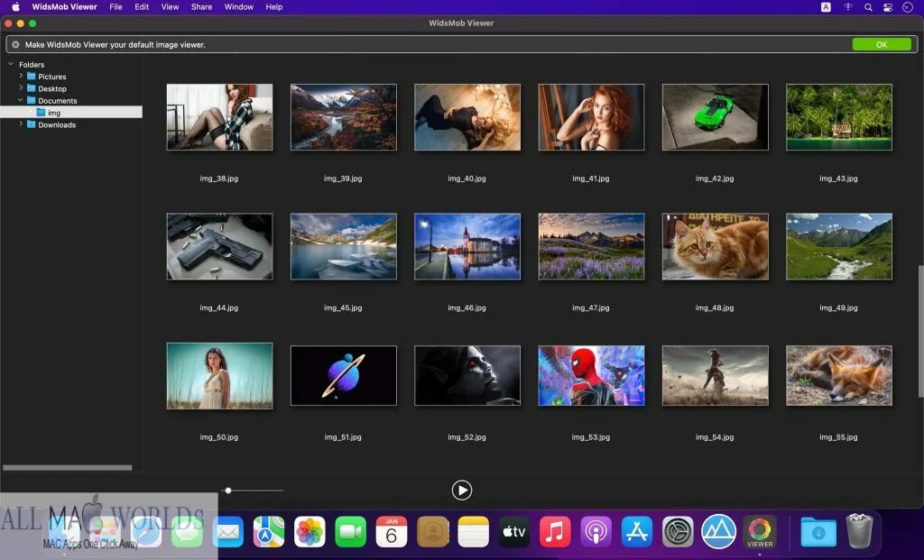924x560 pixels.
Task: Select the Pictures folder in the sidebar
Action: [52, 77]
